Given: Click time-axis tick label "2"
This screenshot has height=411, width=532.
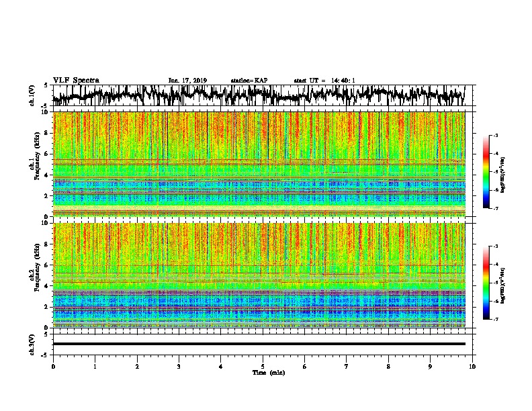Looking at the screenshot, I should click(x=137, y=366).
